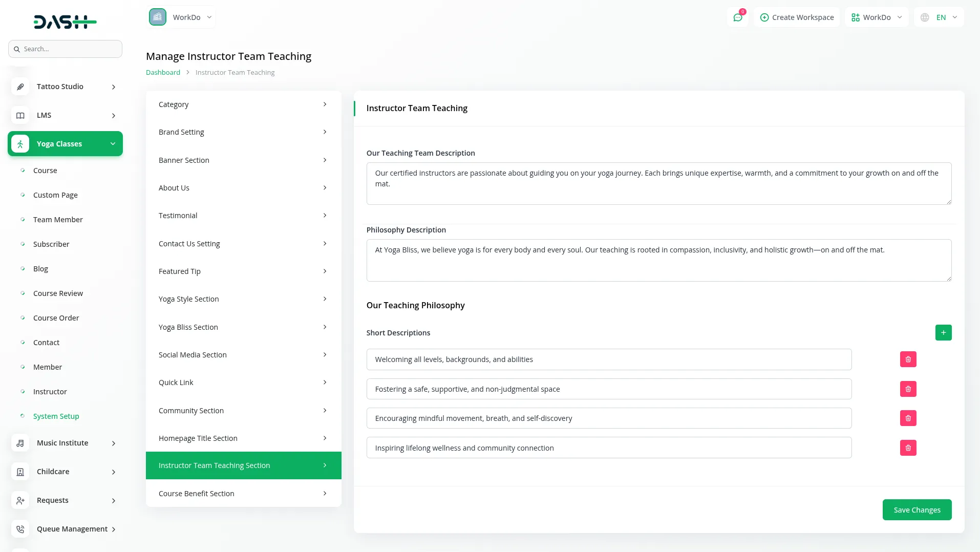
Task: Delete the 'Fostering a safe' description row
Action: click(x=908, y=389)
